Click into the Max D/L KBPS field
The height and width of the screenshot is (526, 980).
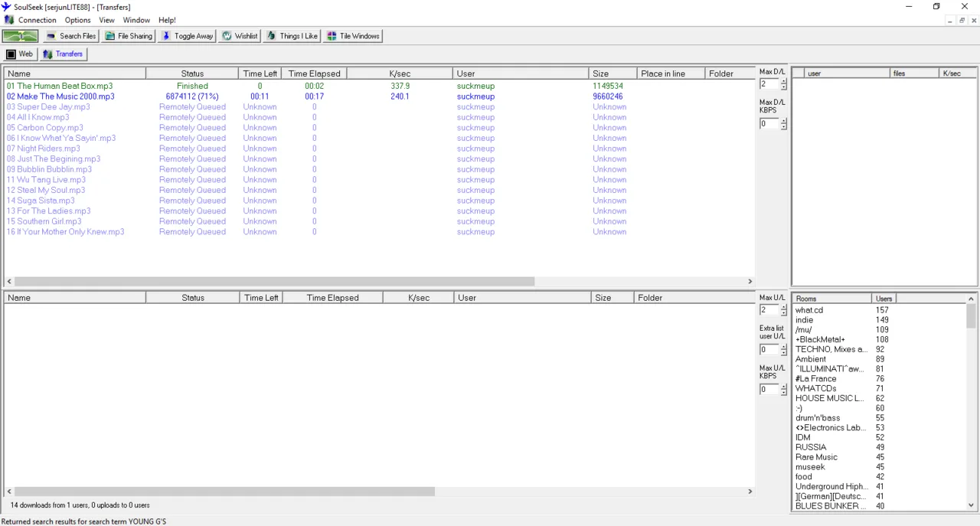(x=769, y=124)
